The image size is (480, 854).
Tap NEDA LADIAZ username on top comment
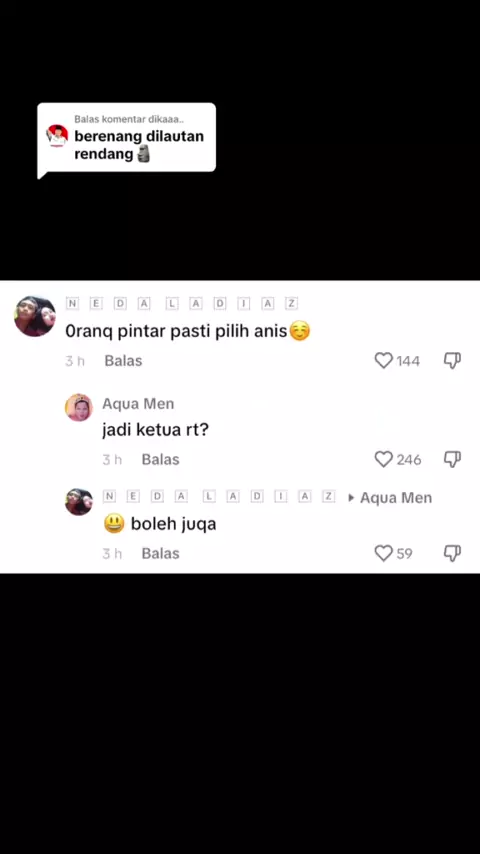[x=182, y=304]
